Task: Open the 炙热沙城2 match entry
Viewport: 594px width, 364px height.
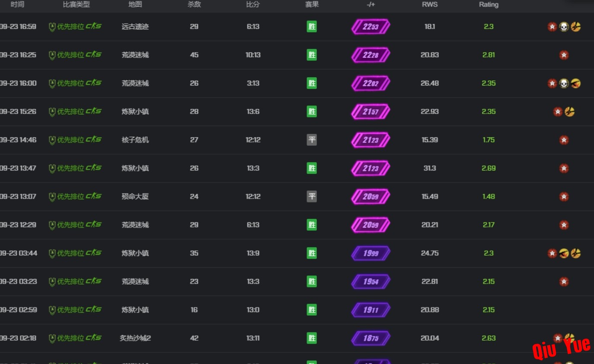Action: [135, 338]
